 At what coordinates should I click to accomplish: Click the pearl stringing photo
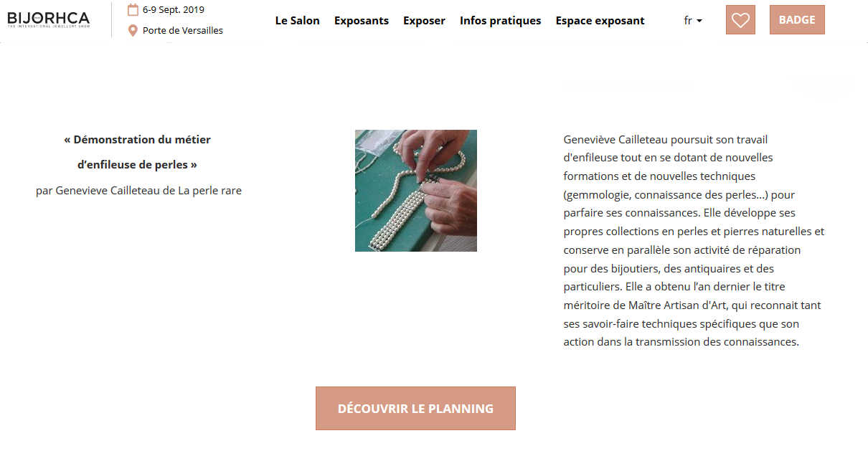pos(416,191)
